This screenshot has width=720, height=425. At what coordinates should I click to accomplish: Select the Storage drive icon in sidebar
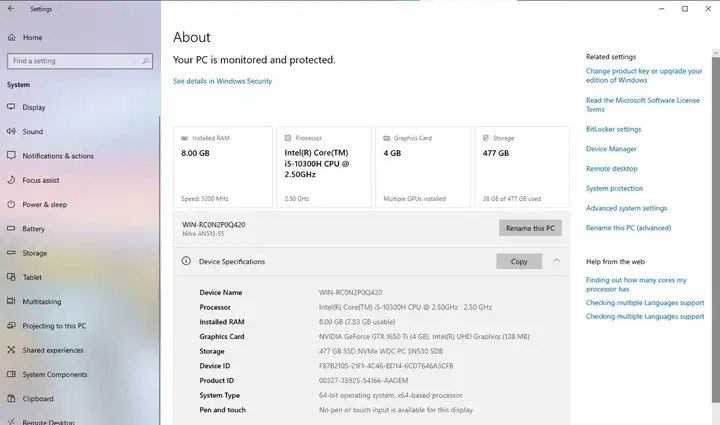click(x=11, y=253)
